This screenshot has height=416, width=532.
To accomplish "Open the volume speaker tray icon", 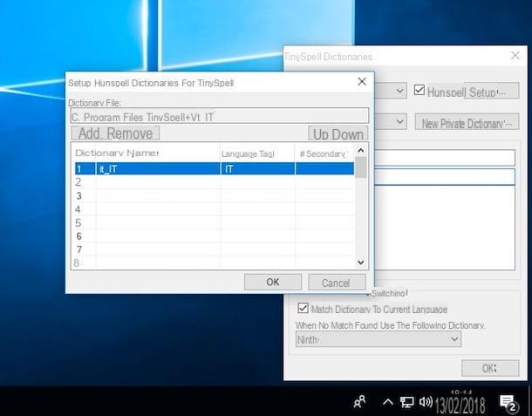I will click(x=426, y=402).
